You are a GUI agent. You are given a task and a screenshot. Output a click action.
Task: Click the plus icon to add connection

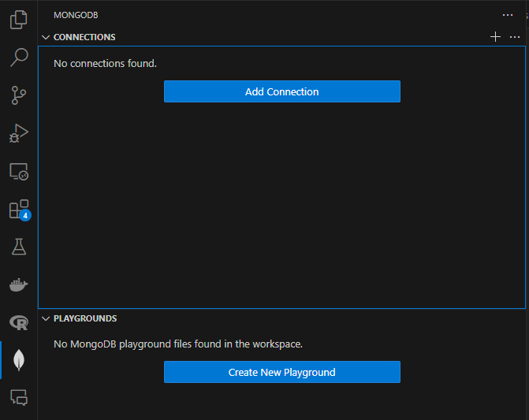[x=495, y=37]
